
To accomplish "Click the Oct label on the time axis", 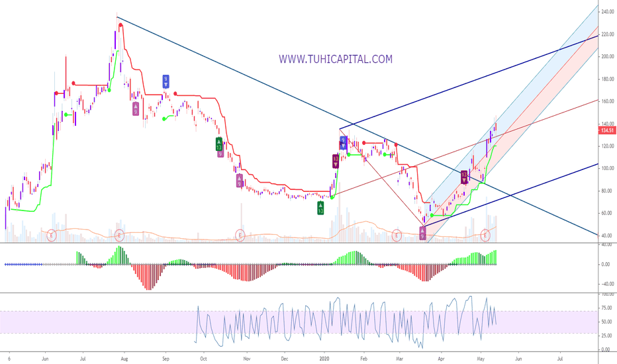I will click(203, 359).
